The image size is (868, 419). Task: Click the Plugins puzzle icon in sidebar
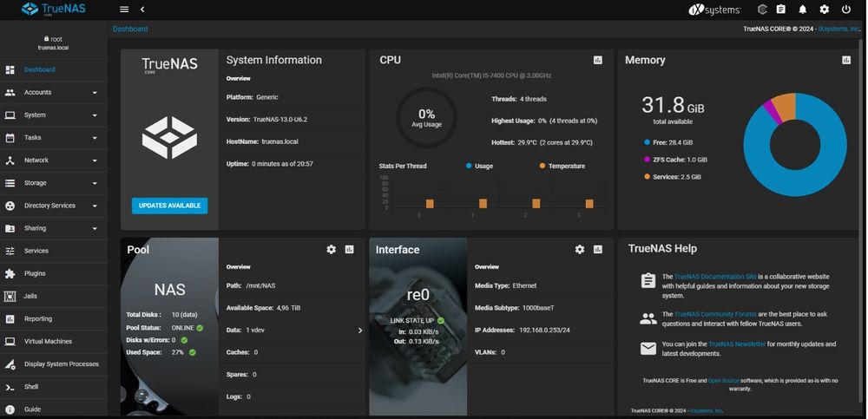point(10,273)
